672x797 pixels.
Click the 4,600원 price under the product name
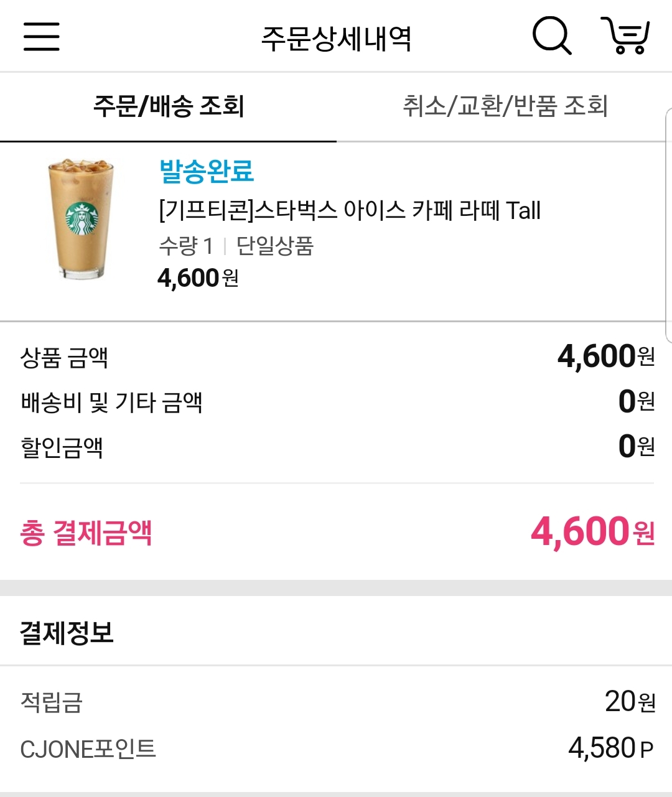[198, 278]
